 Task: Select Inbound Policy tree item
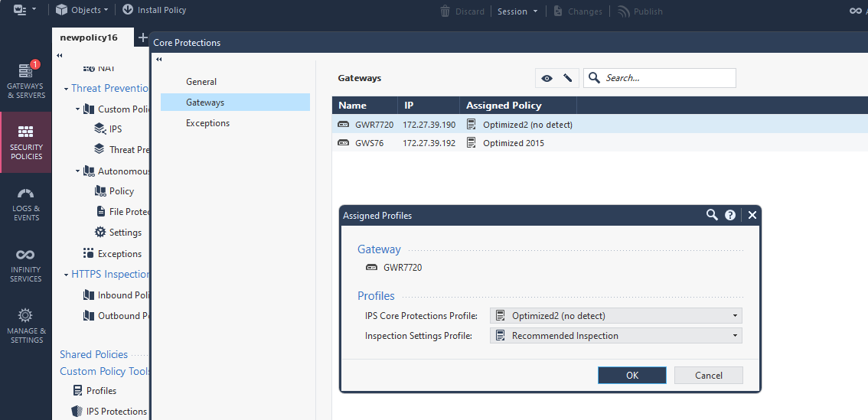116,295
